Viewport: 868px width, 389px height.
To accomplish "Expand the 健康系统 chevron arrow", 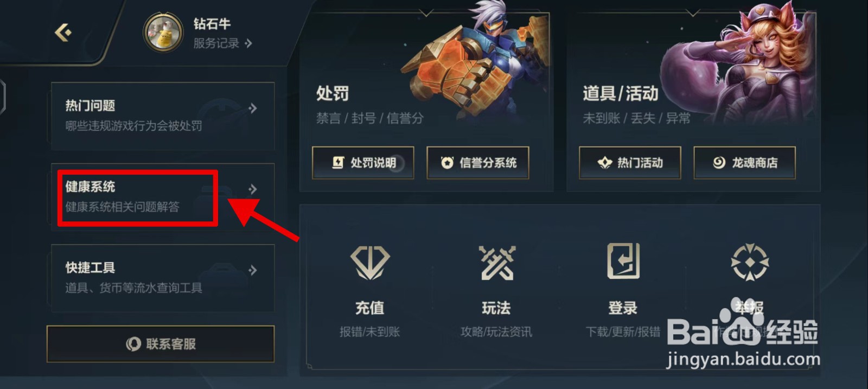I will click(x=252, y=189).
